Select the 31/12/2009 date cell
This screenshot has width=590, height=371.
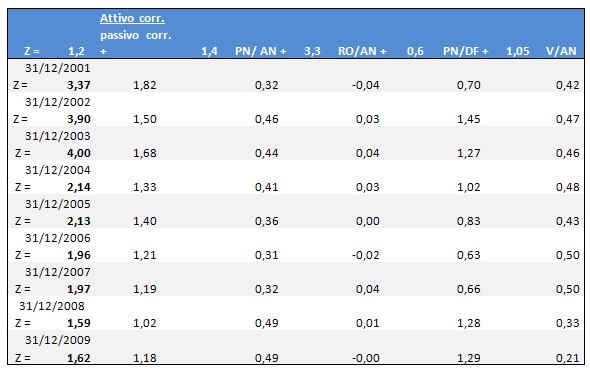coord(58,340)
